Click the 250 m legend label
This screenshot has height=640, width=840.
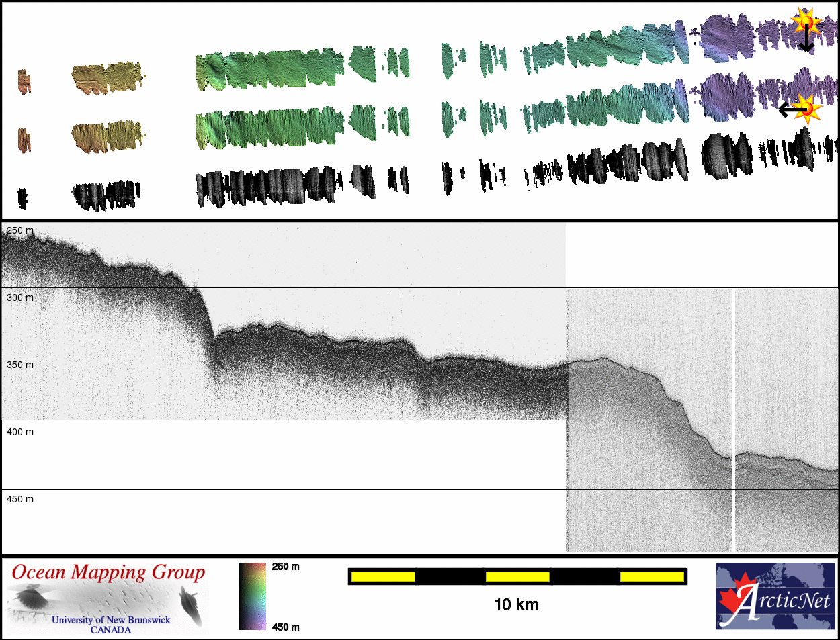tap(286, 567)
